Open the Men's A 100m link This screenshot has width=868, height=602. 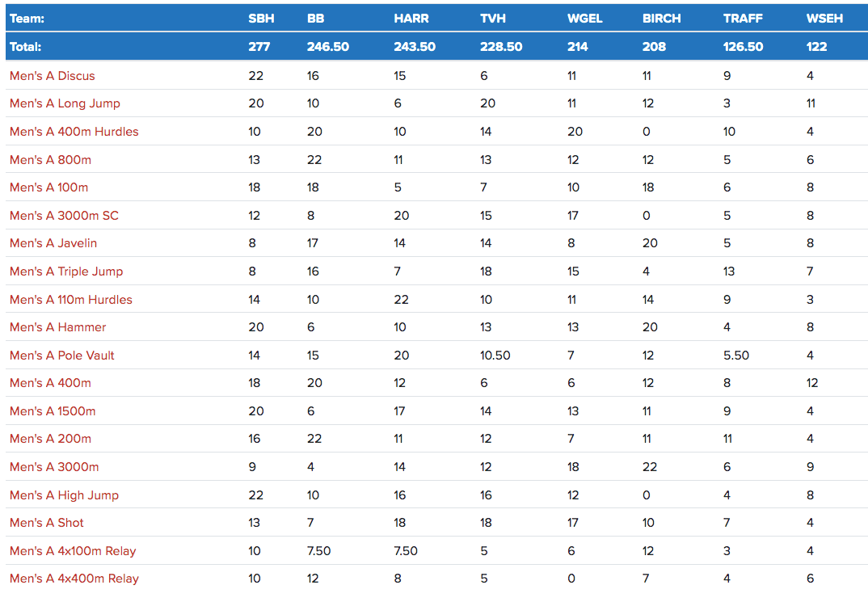[48, 187]
